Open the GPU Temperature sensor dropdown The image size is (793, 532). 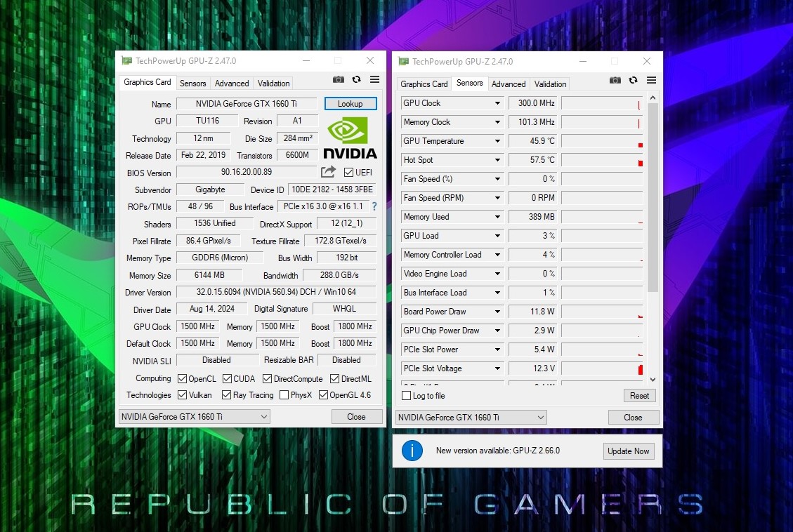497,141
